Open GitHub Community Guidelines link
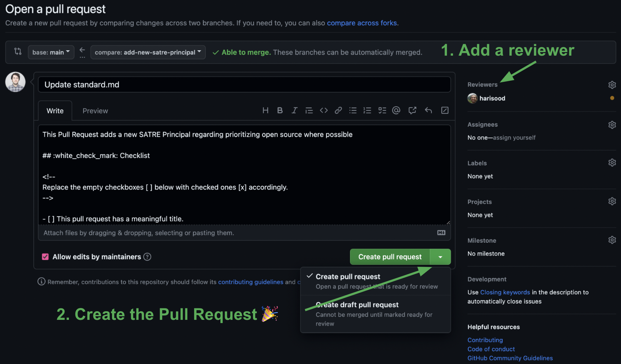621x364 pixels. [510, 358]
